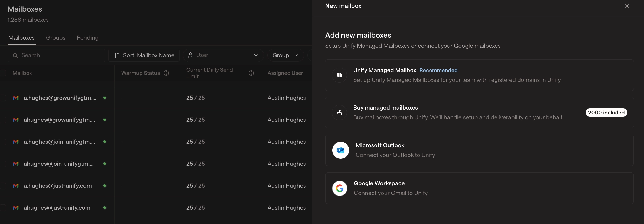Click the Unify Managed Mailbox logo icon
Screen dimensions: 644x224
[339, 75]
